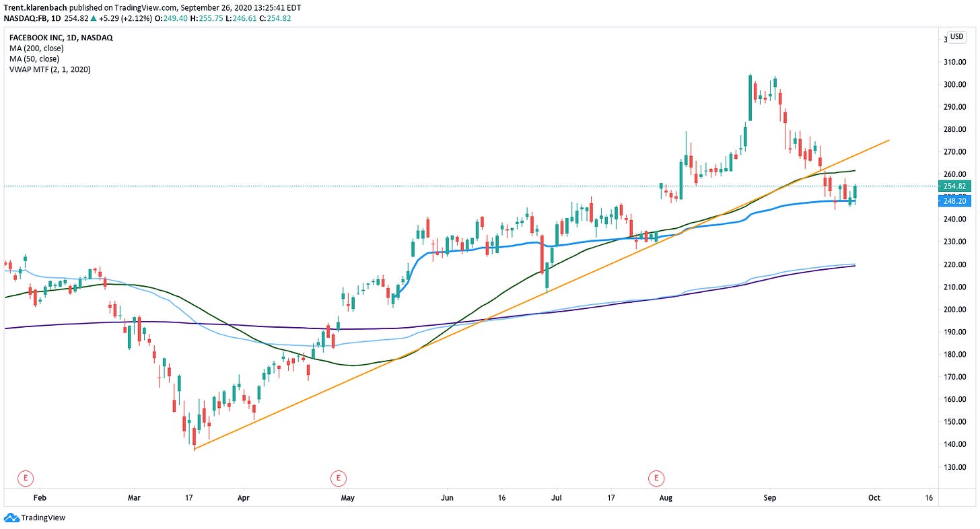Click the 17 date label after Jul
Screen dimensions: 980x529
click(610, 498)
